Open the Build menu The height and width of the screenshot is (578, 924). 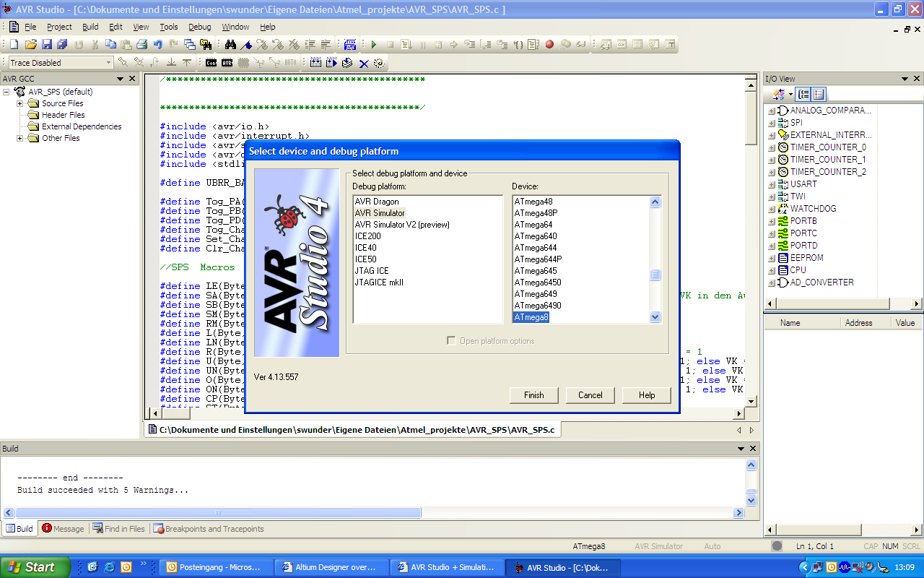(x=90, y=27)
